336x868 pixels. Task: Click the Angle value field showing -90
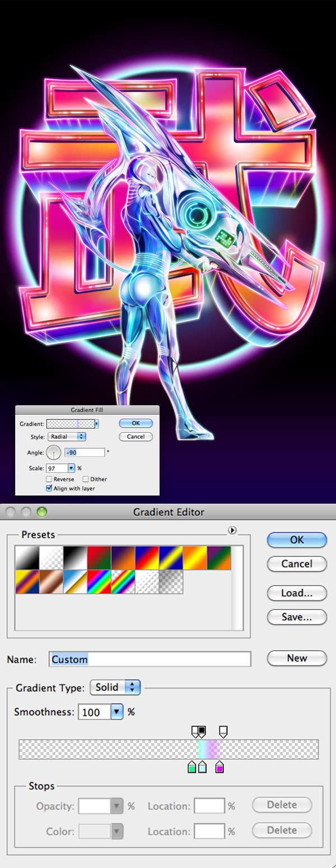85,452
